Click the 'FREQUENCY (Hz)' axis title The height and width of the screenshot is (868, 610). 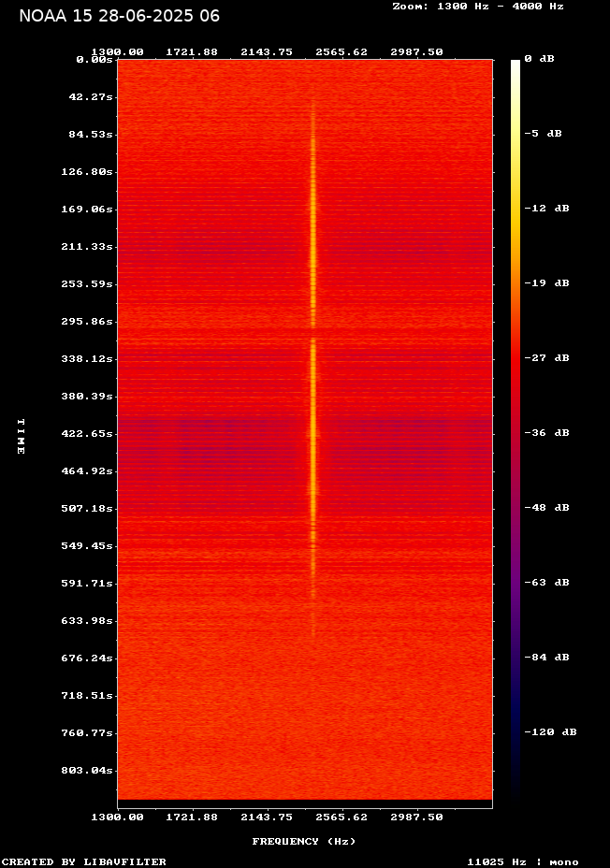304,842
